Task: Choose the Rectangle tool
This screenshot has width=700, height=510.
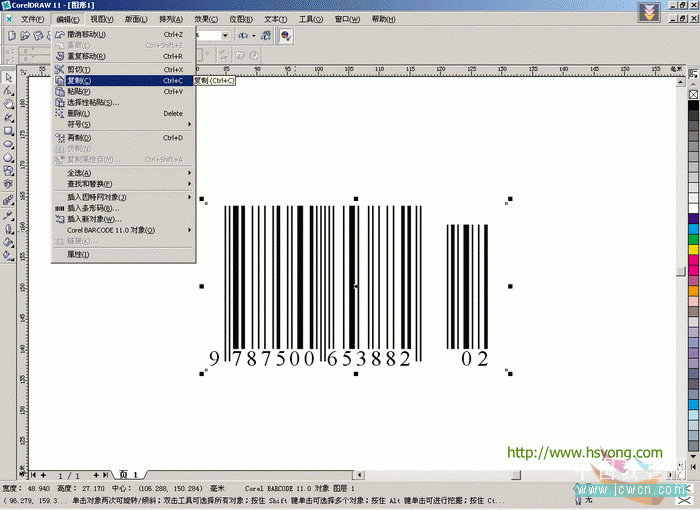Action: 8,131
